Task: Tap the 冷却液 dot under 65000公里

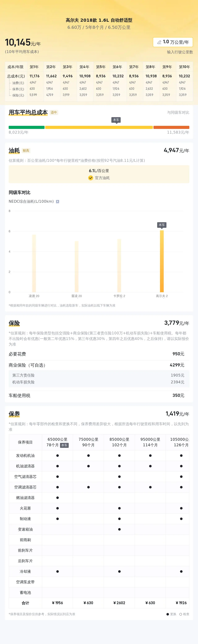Action: click(57, 571)
